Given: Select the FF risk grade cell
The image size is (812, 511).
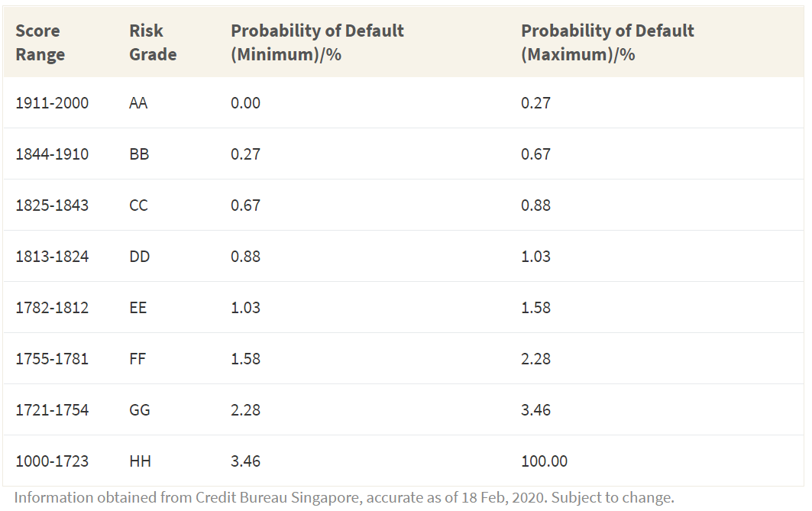Looking at the screenshot, I should click(x=138, y=359).
